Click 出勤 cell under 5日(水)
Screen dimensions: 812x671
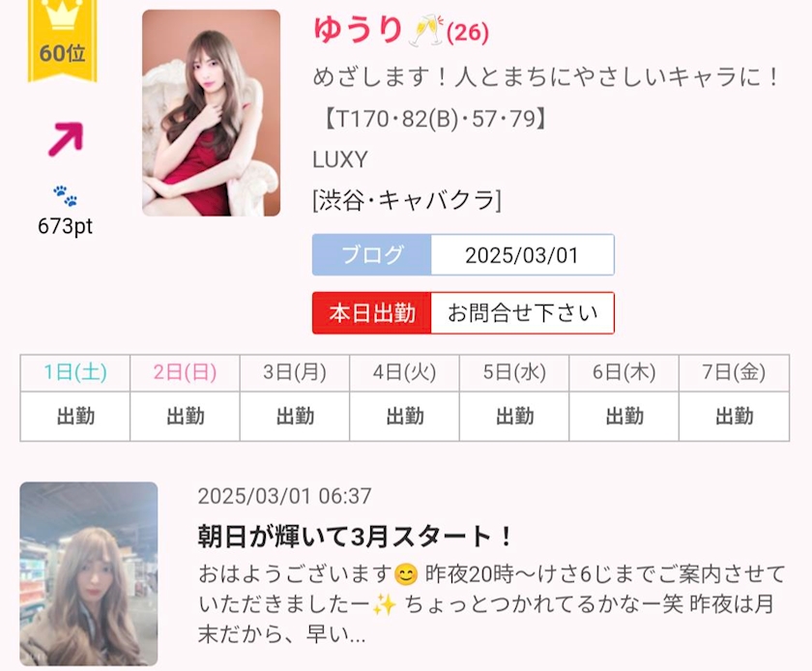click(514, 417)
